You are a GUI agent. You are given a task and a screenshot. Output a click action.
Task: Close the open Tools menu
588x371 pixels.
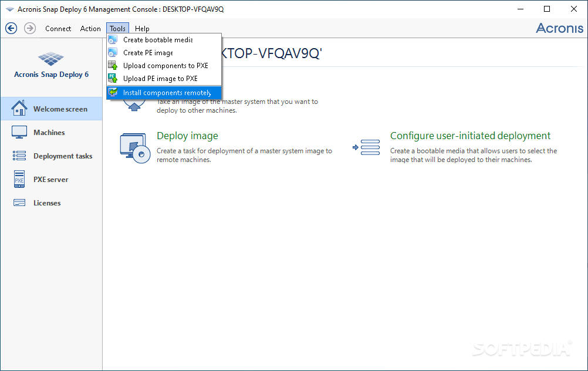tap(117, 29)
